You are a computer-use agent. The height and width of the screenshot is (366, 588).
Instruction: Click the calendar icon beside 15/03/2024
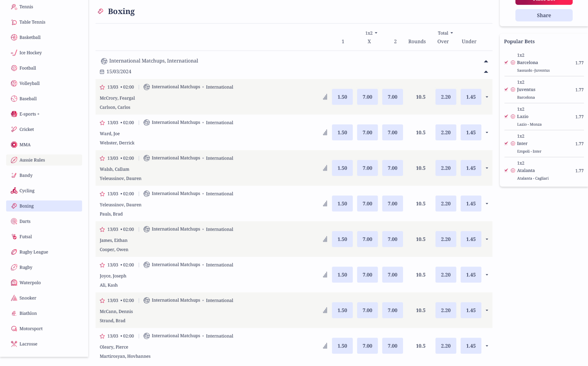click(102, 72)
